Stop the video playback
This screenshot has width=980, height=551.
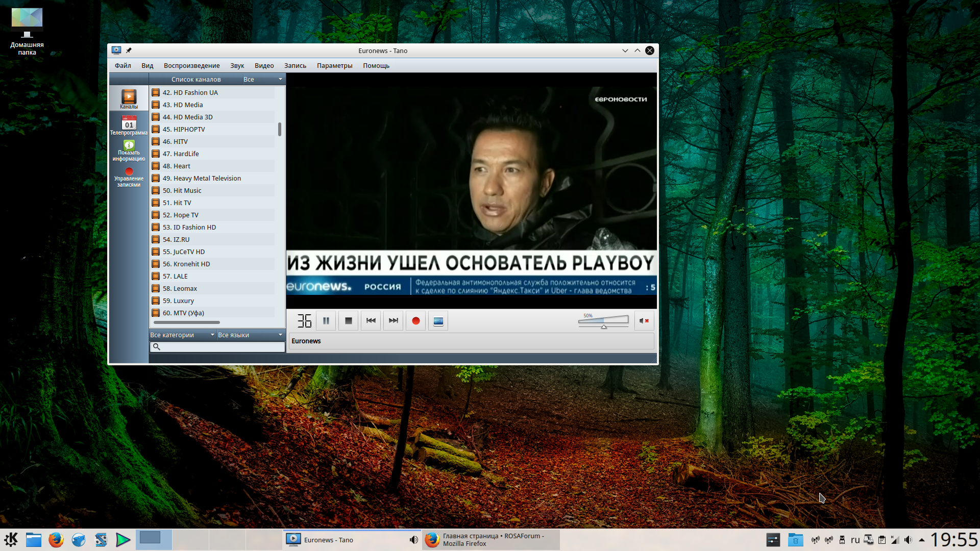348,321
